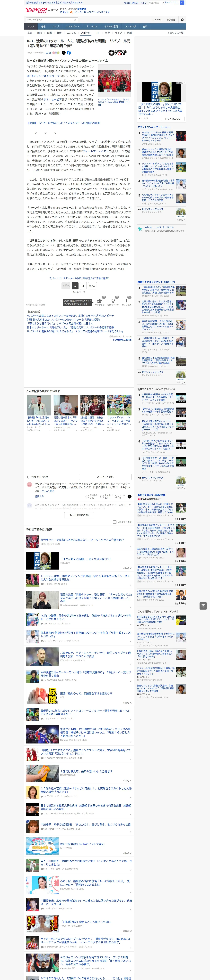Open 購入履歴 link

pyautogui.click(x=171, y=20)
